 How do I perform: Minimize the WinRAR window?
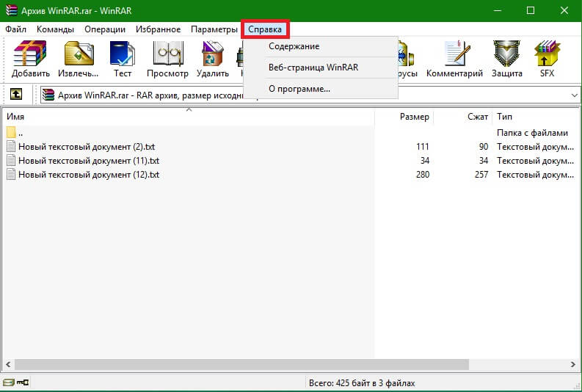pos(498,10)
